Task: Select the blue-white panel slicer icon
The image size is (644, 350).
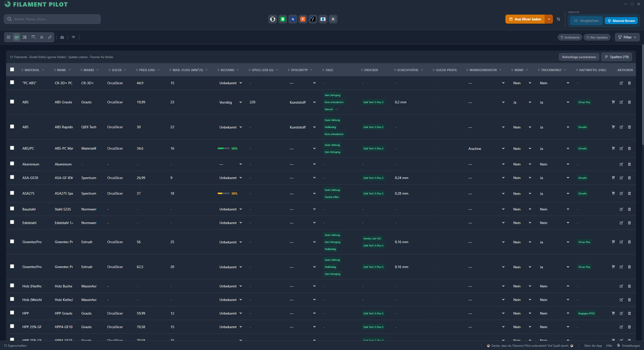Action: [x=323, y=19]
